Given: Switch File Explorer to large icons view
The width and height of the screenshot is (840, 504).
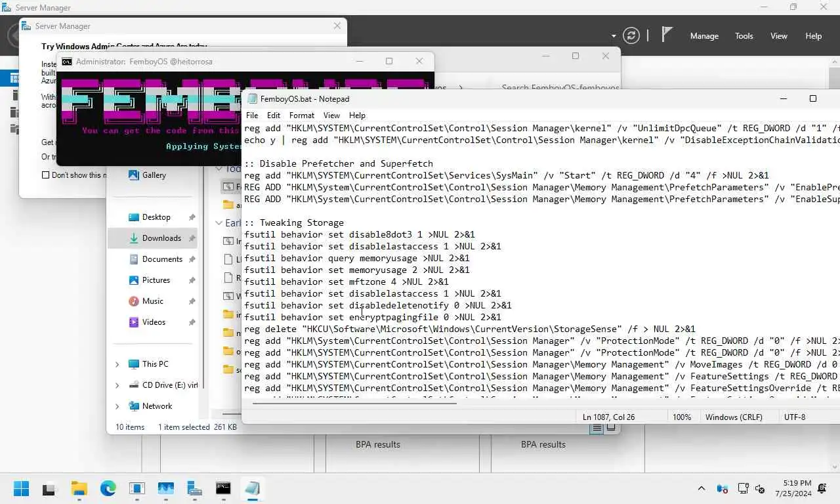Looking at the screenshot, I should point(611,428).
